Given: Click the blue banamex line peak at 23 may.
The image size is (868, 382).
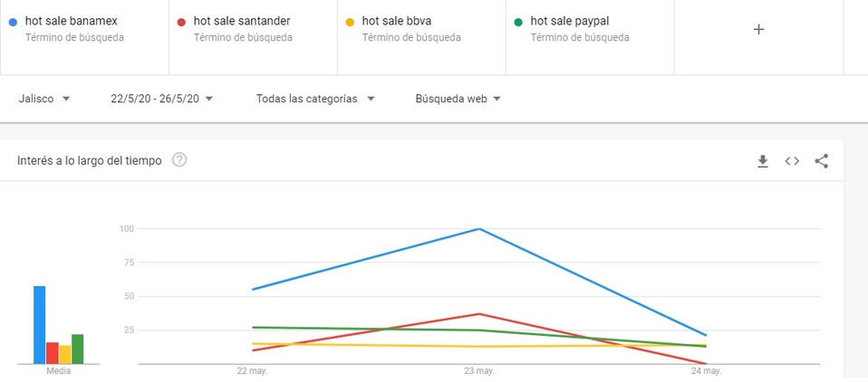Looking at the screenshot, I should click(x=478, y=229).
